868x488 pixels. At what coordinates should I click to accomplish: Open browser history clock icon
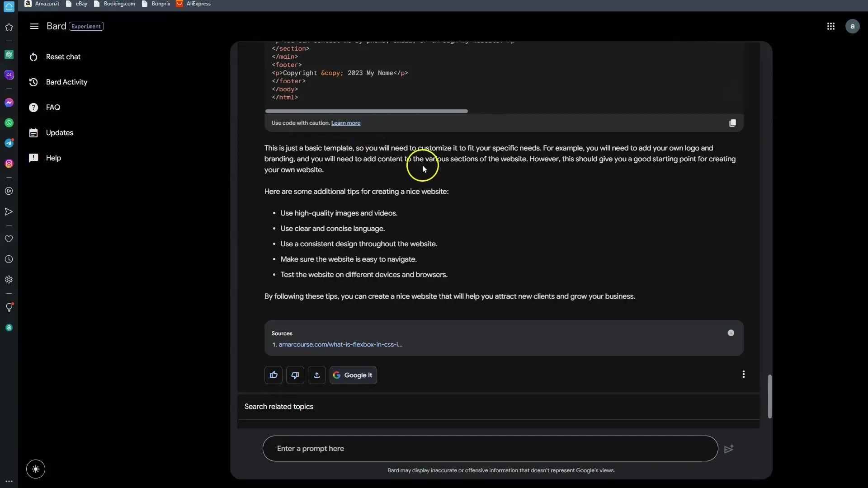(x=9, y=259)
